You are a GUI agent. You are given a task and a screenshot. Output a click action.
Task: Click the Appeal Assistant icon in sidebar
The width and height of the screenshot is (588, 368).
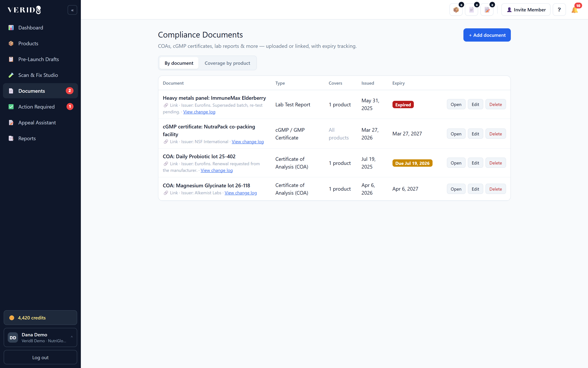click(x=11, y=122)
